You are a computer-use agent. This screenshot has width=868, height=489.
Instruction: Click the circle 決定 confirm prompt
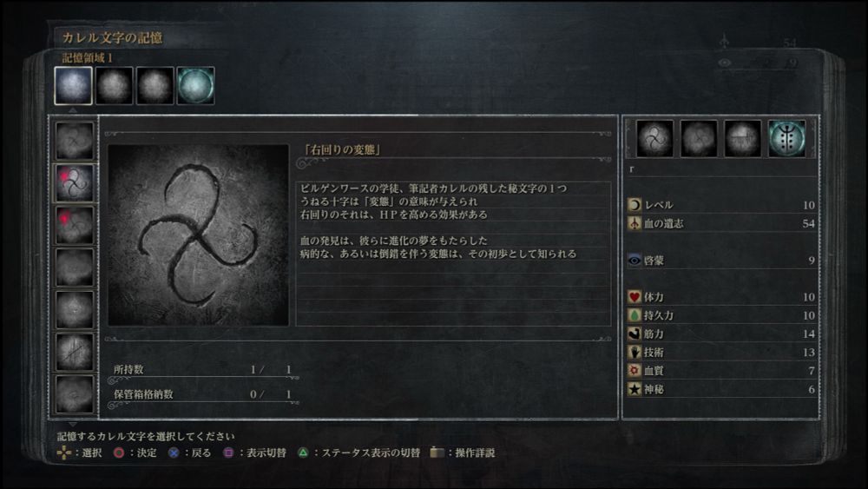(135, 453)
